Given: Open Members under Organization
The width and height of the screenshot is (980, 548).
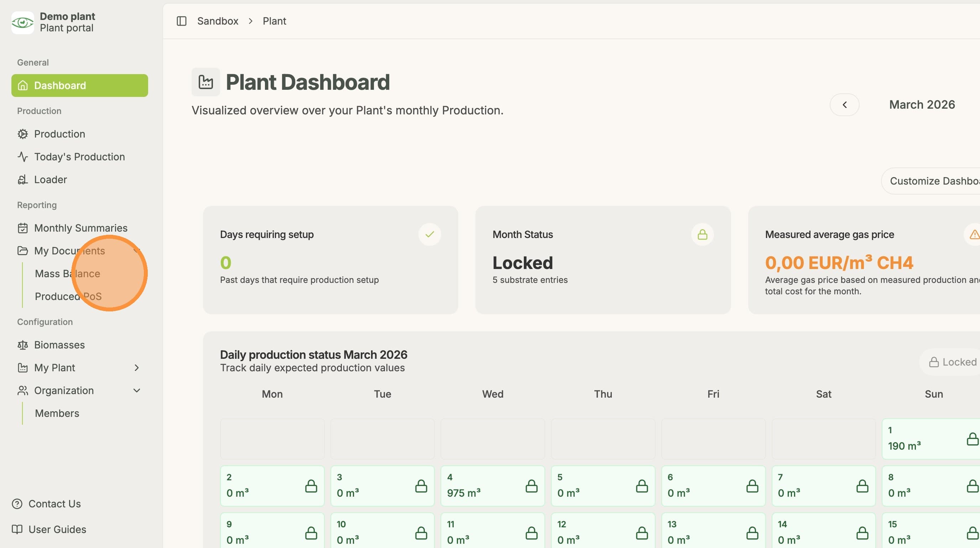Looking at the screenshot, I should pos(57,413).
